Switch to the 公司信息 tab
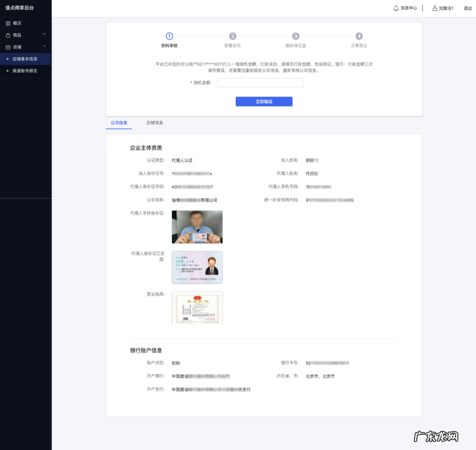This screenshot has height=450, width=476. (x=119, y=123)
